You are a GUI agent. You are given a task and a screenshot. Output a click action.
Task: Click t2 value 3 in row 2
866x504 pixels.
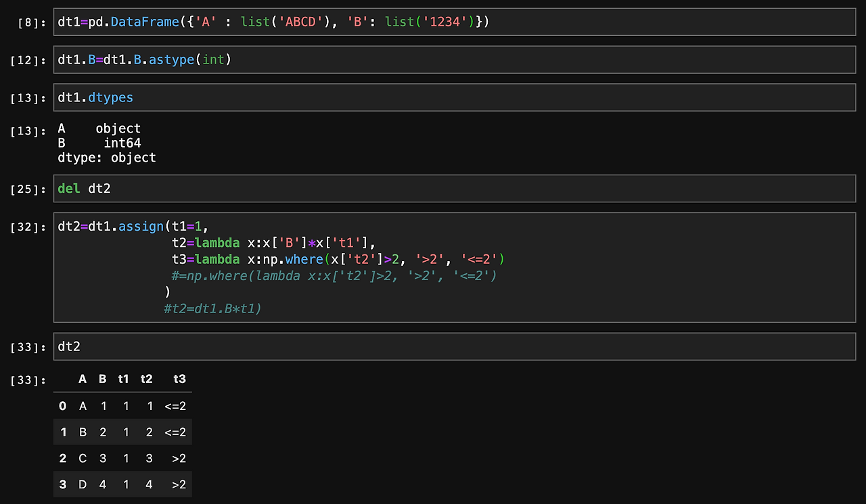coord(149,458)
